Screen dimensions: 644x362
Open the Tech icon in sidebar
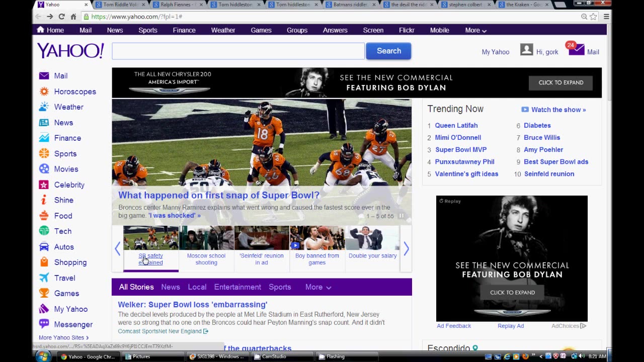click(44, 231)
